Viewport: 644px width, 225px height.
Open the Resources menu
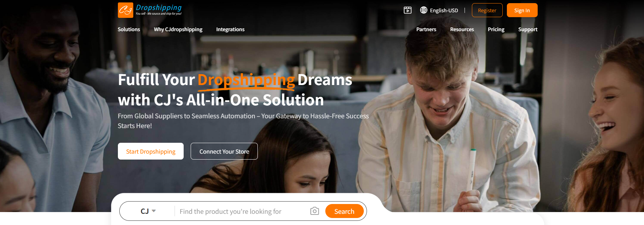coord(462,29)
